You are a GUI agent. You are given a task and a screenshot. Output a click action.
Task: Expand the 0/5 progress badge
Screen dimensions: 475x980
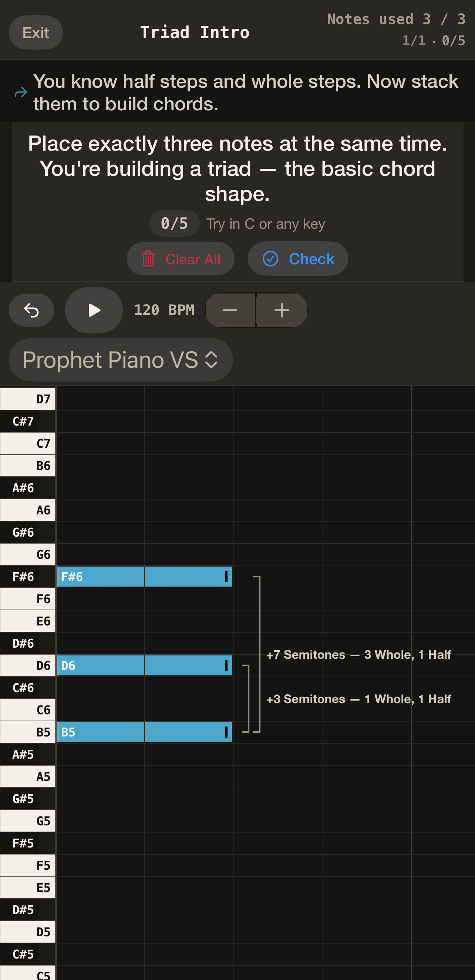pos(174,223)
